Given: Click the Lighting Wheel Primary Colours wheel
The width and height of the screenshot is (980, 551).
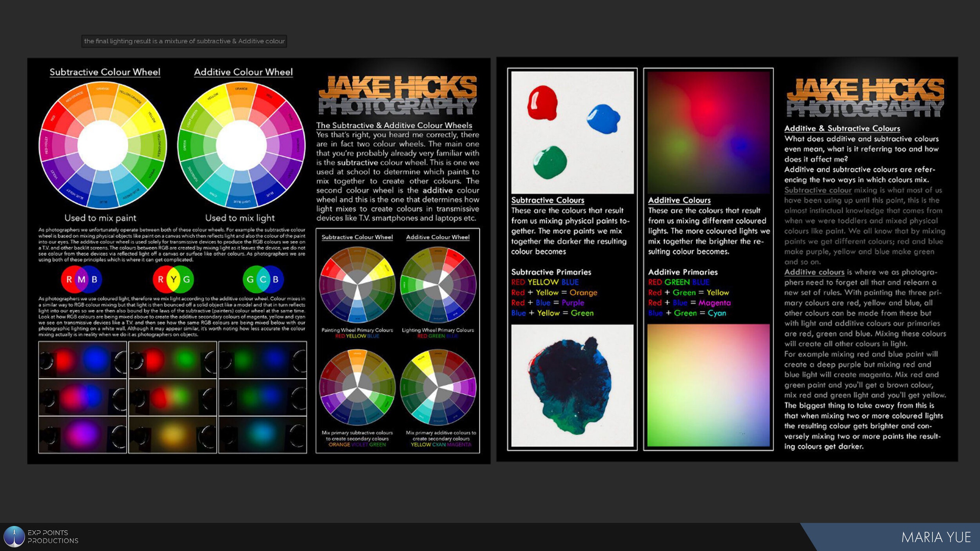Looking at the screenshot, I should tap(438, 285).
